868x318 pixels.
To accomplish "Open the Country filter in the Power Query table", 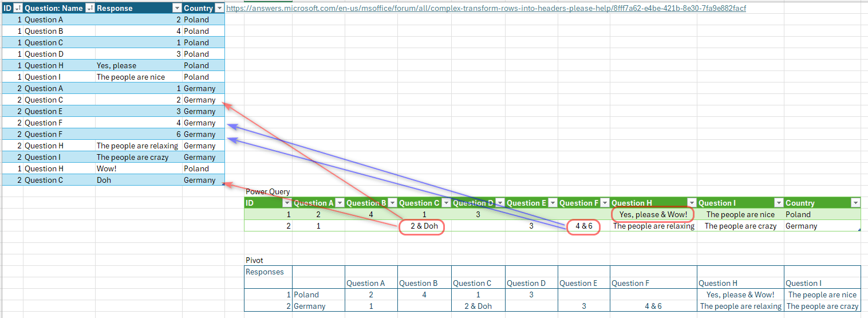I will point(855,203).
